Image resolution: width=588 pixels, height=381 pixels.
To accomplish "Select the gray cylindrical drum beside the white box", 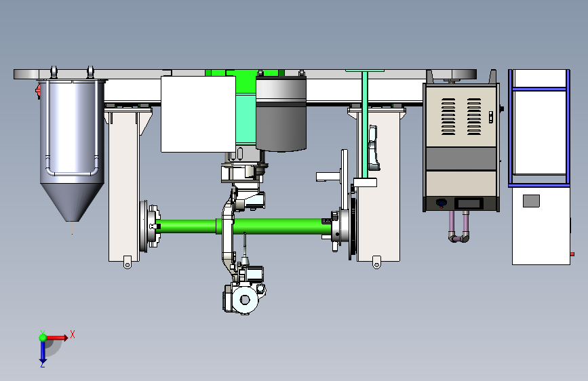I will pyautogui.click(x=281, y=114).
